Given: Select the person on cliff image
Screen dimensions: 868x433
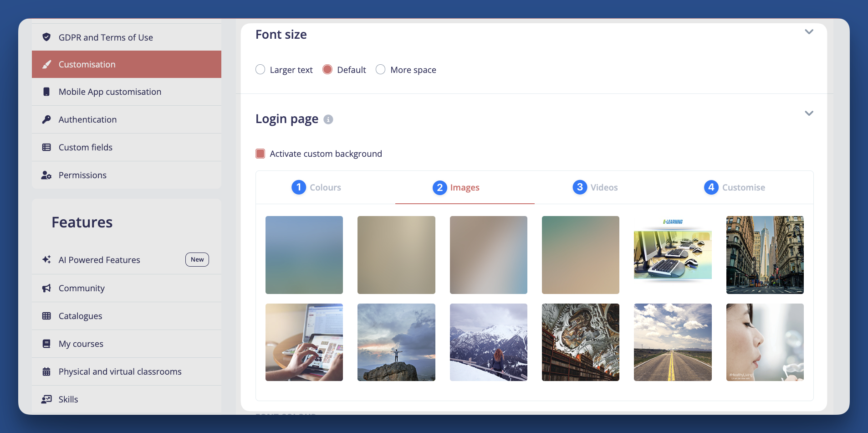Looking at the screenshot, I should pyautogui.click(x=396, y=342).
